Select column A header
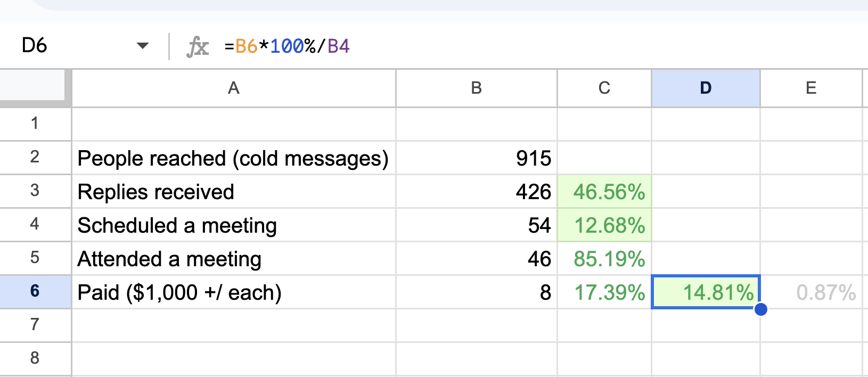 (x=233, y=88)
